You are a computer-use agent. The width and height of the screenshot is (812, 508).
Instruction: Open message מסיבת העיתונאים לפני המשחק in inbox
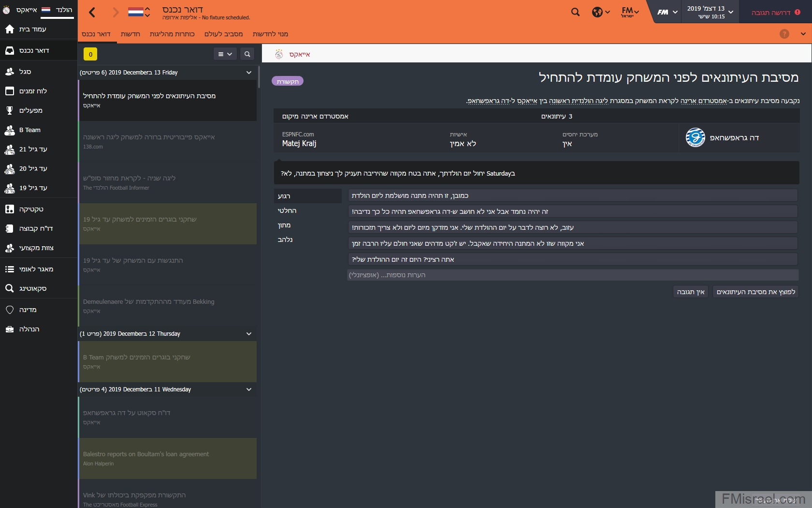[167, 100]
